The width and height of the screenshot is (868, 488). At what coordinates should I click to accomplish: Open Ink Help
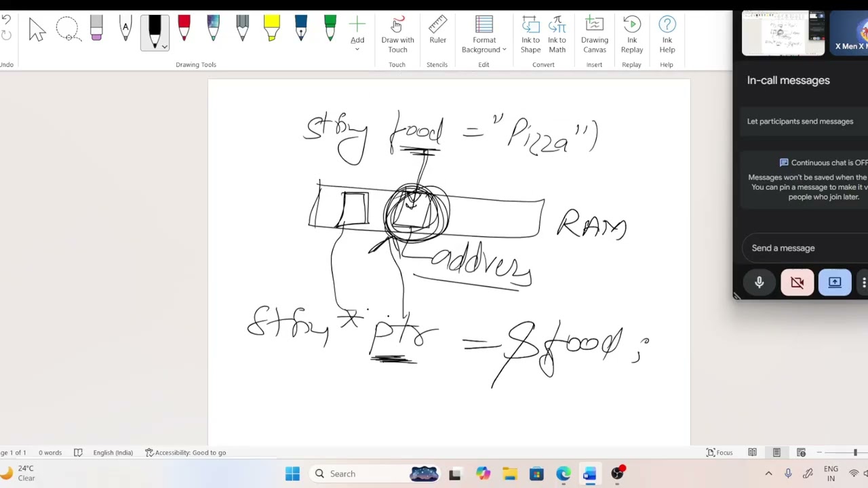click(667, 35)
